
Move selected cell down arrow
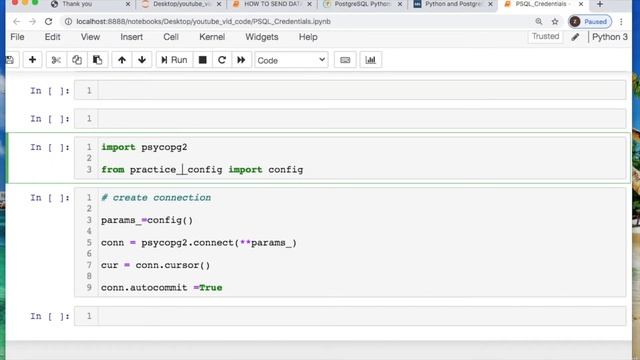tap(142, 60)
